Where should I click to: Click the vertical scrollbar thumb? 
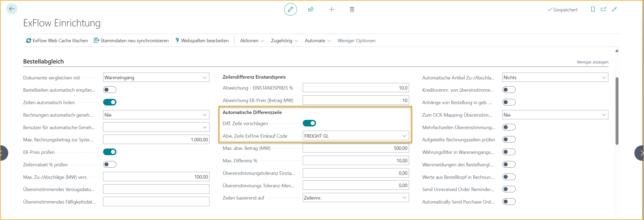pyautogui.click(x=617, y=111)
